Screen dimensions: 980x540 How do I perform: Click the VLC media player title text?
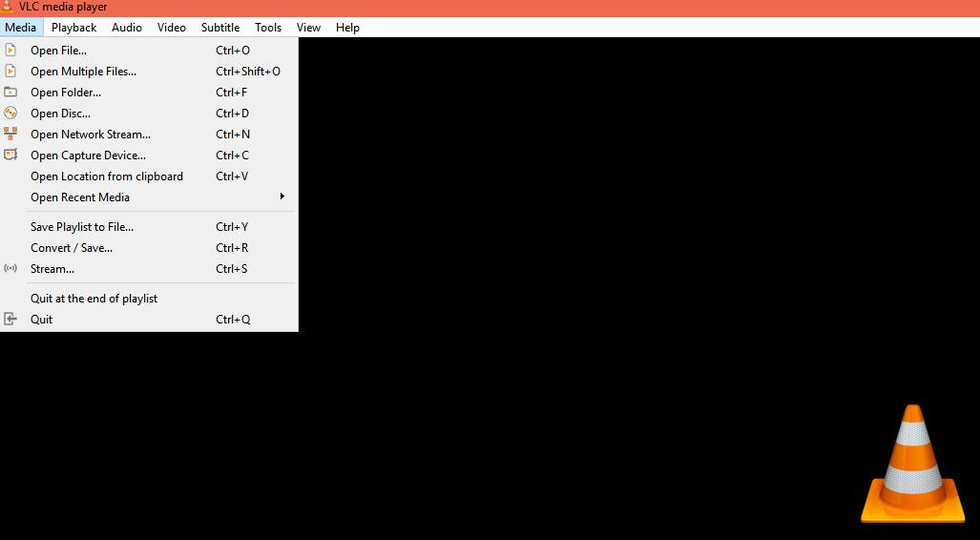(x=63, y=7)
